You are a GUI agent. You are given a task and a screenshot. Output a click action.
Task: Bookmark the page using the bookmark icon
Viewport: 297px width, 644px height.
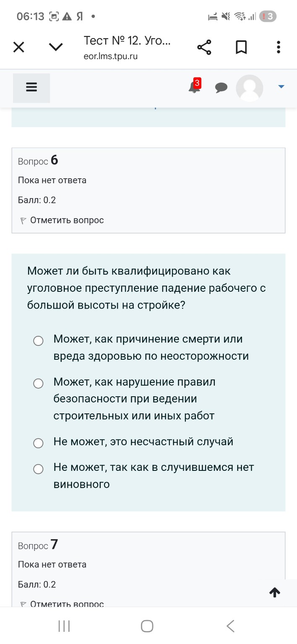coord(241,47)
